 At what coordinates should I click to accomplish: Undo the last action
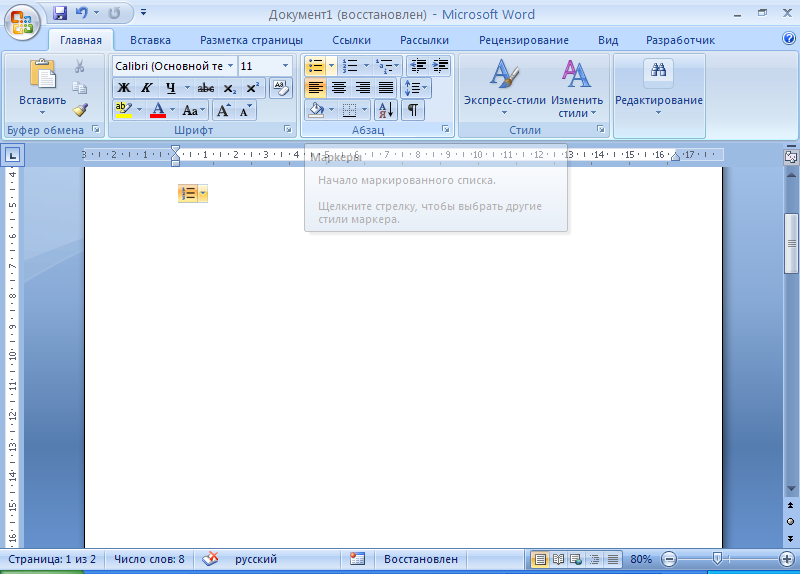82,13
